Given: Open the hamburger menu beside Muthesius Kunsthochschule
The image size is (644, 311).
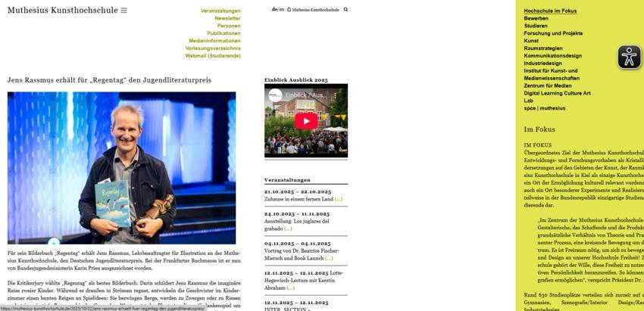Looking at the screenshot, I should [x=124, y=11].
